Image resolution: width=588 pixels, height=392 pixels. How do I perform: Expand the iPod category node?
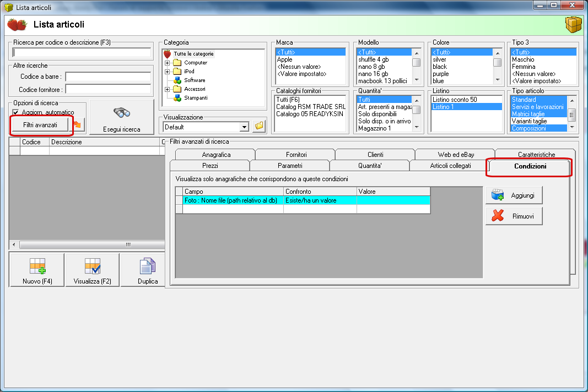click(x=167, y=72)
